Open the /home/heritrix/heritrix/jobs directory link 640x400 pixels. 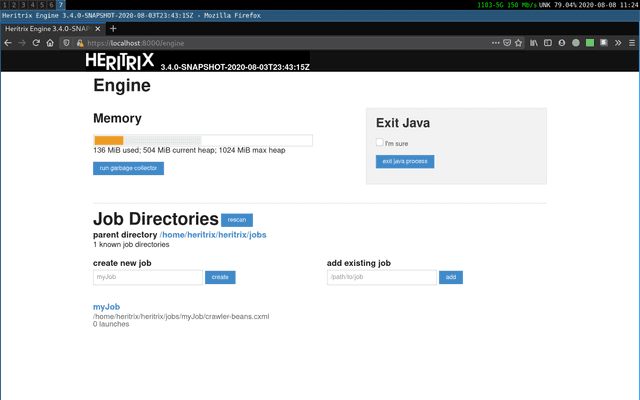pos(213,235)
